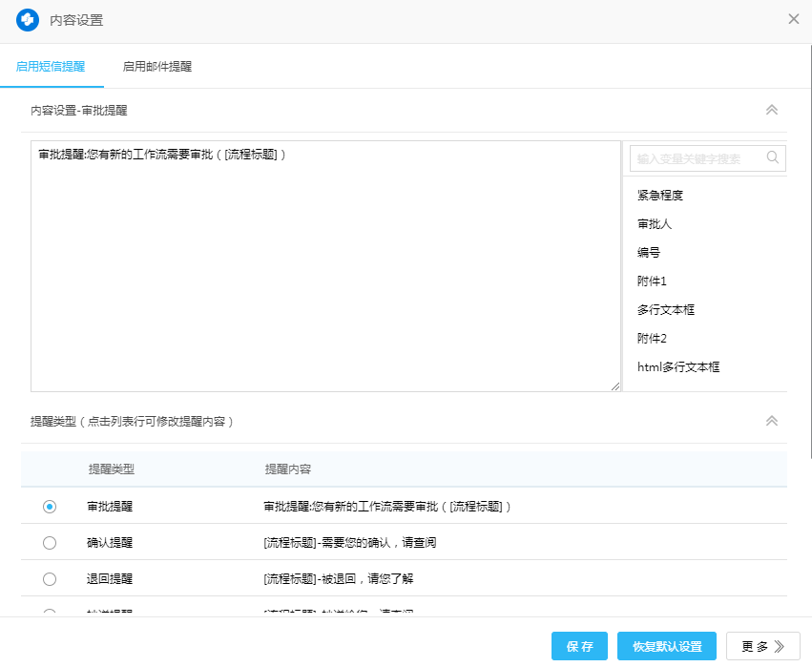The image size is (812, 667).
Task: Select the 退回提醒 radio button
Action: click(50, 579)
